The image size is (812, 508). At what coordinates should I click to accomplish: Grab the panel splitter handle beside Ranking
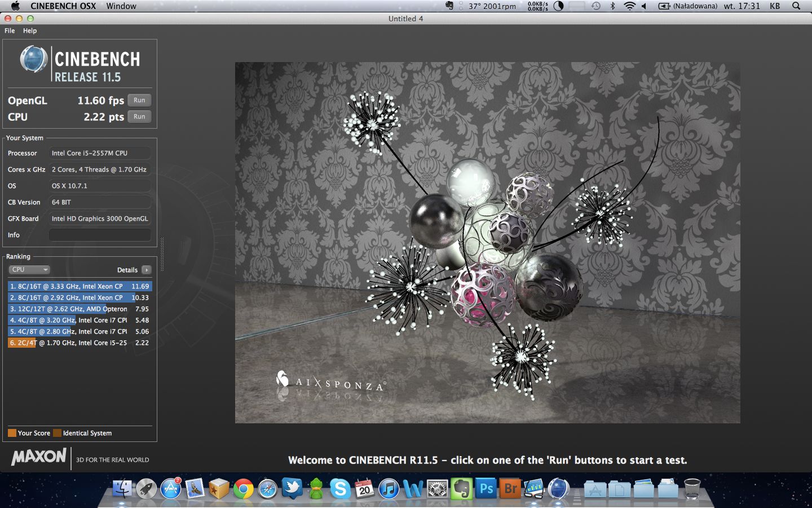162,254
